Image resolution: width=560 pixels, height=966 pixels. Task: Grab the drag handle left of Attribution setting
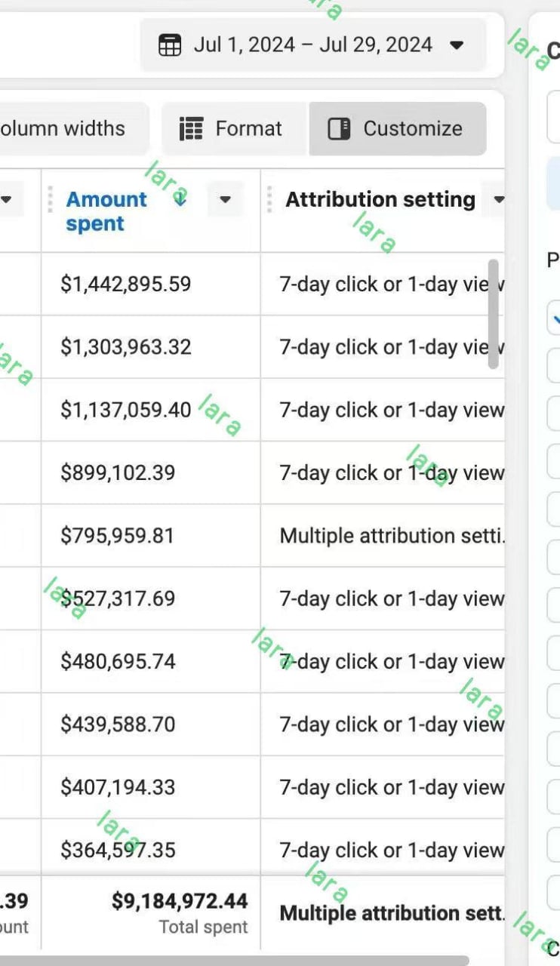(269, 199)
